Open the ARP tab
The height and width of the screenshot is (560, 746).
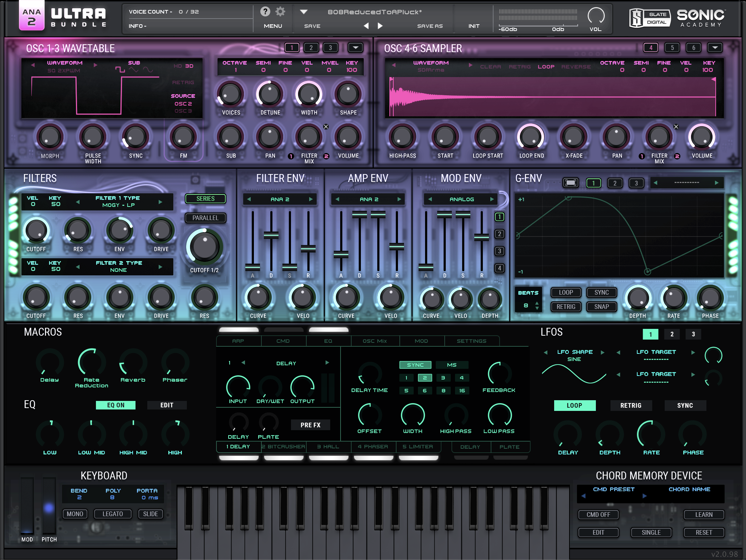click(238, 341)
